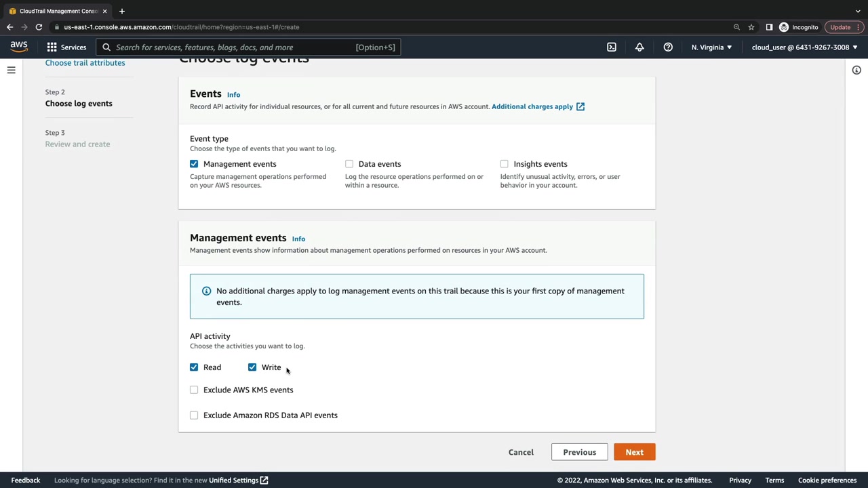Screen dimensions: 868x488
Task: Open the Chrome Update menu
Action: (x=844, y=27)
